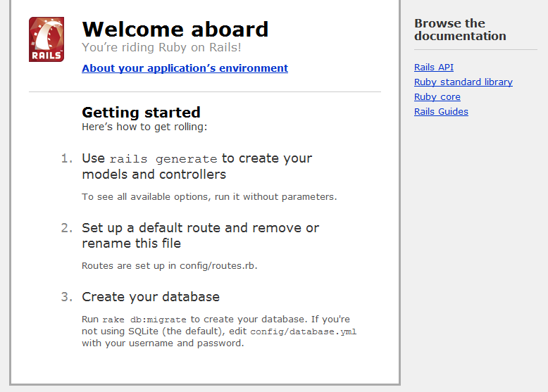Screen dimensions: 548x392
Task: Click the You're riding Ruby on Rails subtitle
Action: (161, 48)
